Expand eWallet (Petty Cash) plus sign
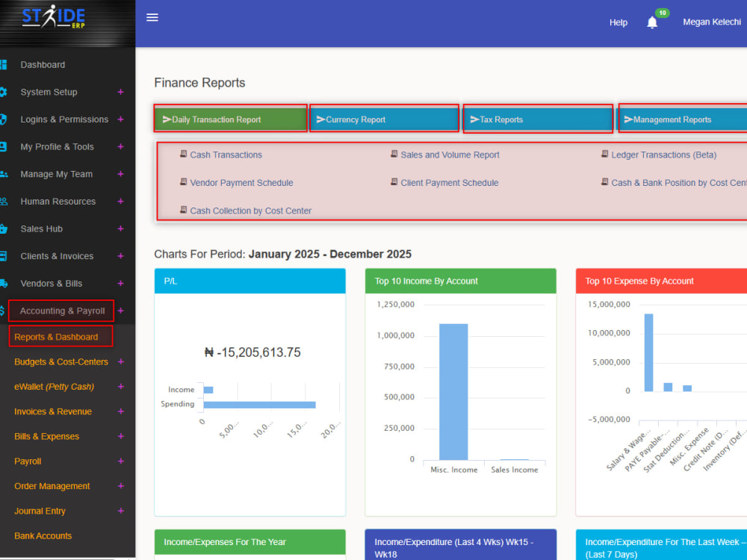747x560 pixels. coord(120,387)
